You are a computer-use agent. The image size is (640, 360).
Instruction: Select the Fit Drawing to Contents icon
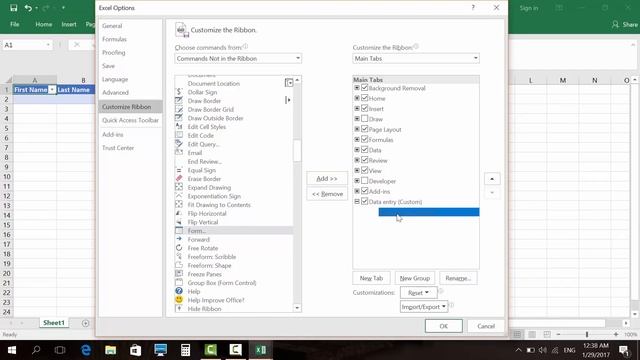tap(179, 205)
